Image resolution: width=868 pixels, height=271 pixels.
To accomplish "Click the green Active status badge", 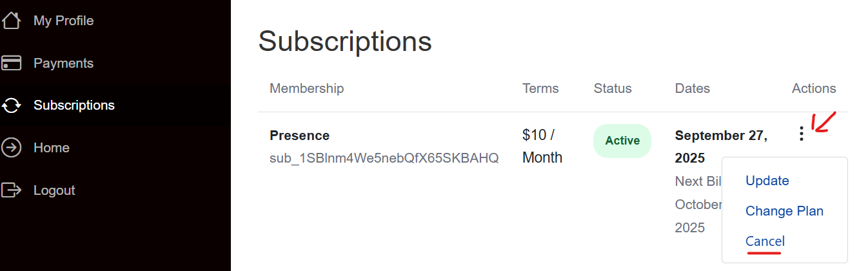I will [622, 141].
